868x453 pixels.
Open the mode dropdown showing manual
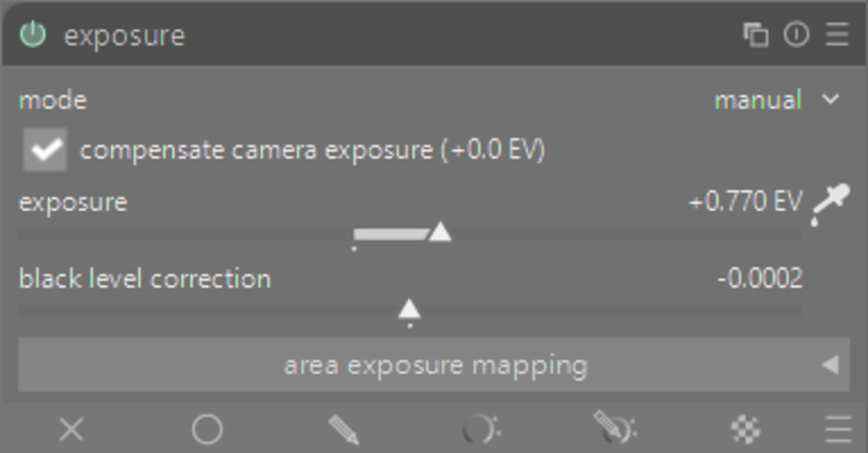pos(776,100)
